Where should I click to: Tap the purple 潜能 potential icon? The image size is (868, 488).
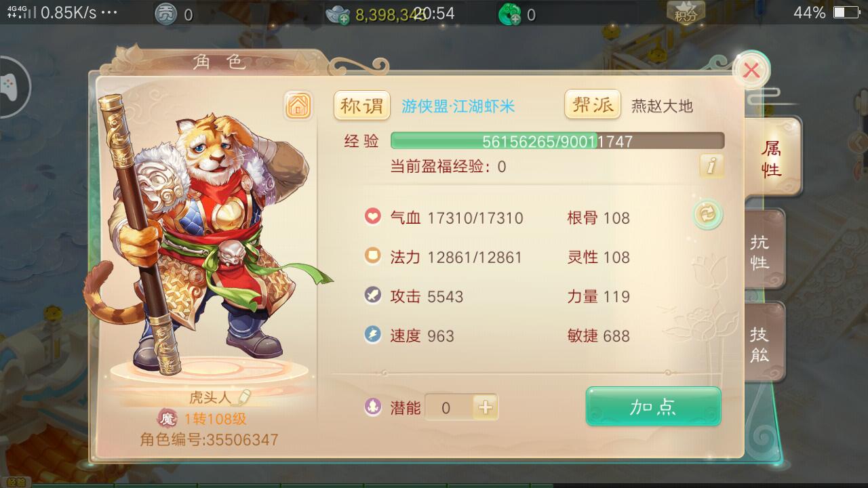[373, 407]
